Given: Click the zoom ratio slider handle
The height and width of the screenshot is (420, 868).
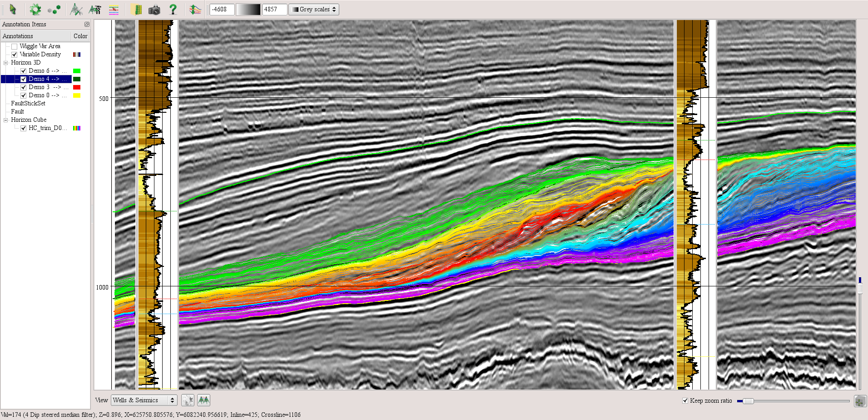Looking at the screenshot, I should pos(748,401).
